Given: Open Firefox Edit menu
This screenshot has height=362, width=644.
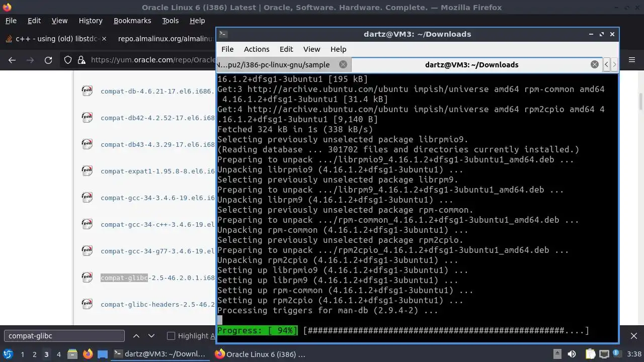Looking at the screenshot, I should (x=34, y=21).
